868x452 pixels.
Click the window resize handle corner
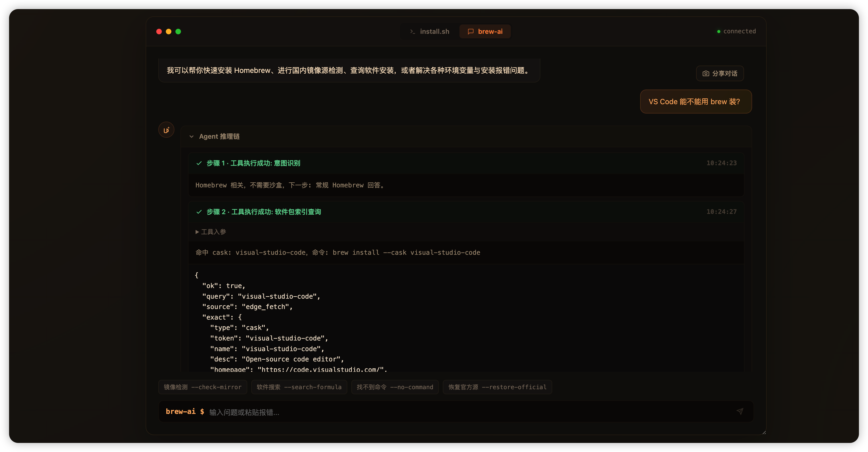click(x=764, y=432)
